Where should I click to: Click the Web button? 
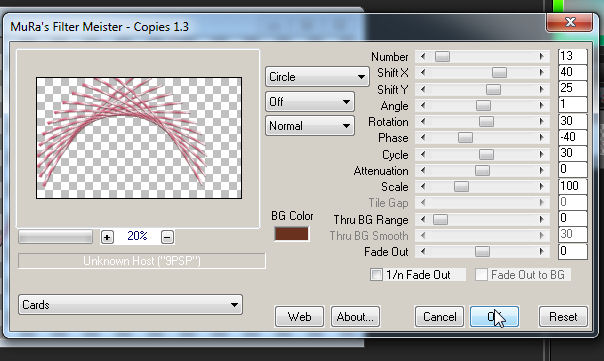click(x=299, y=317)
